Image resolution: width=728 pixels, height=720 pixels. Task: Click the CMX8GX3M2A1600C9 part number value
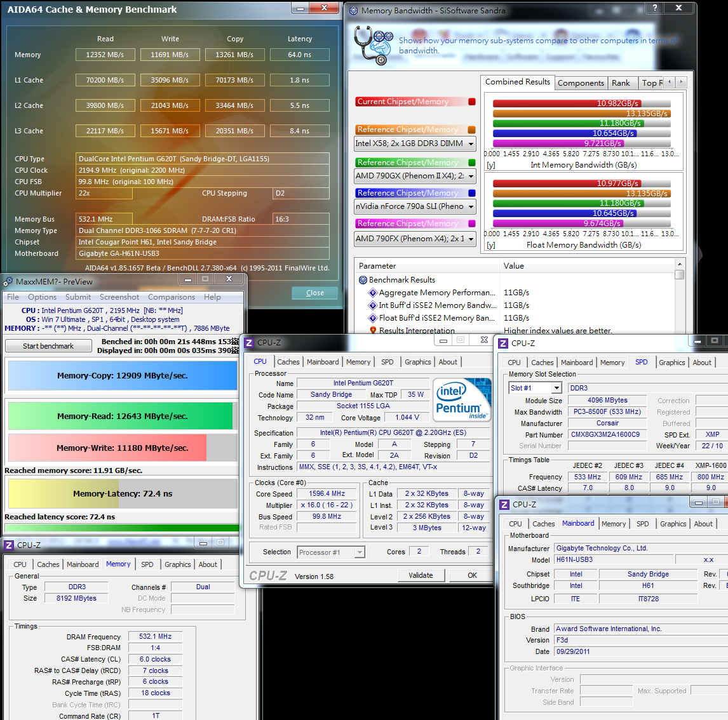pos(607,435)
